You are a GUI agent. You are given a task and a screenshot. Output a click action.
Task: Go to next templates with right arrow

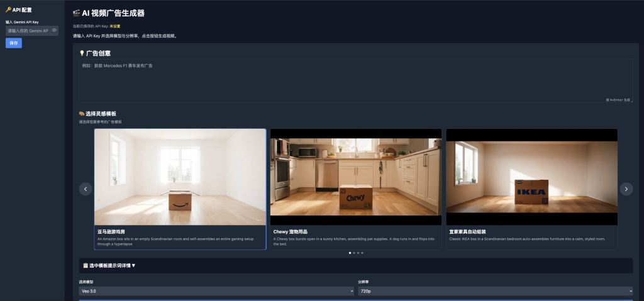tap(626, 189)
